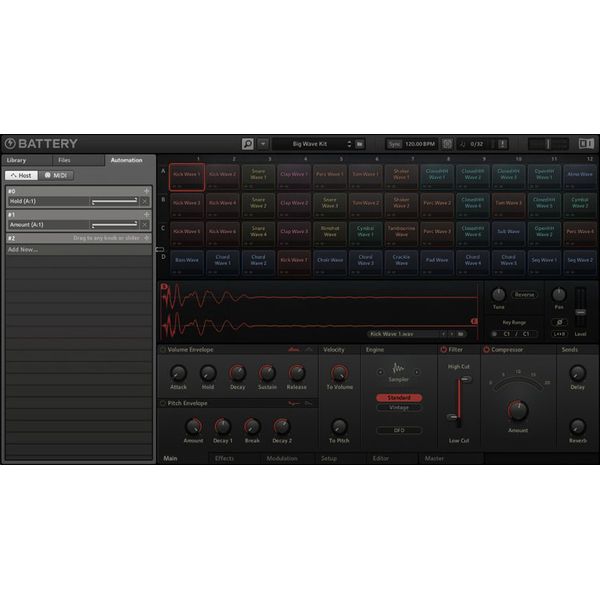Go to the previous sample with the left arrow
The image size is (600, 600).
pyautogui.click(x=443, y=334)
